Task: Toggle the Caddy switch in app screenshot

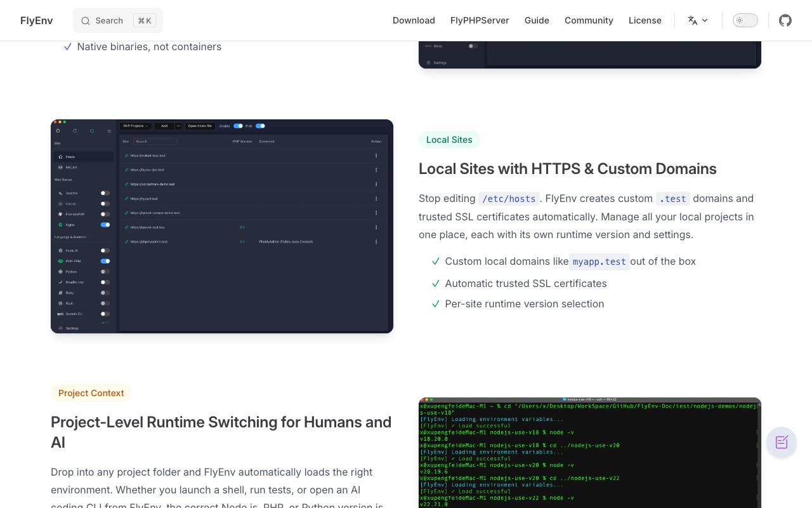Action: [105, 204]
